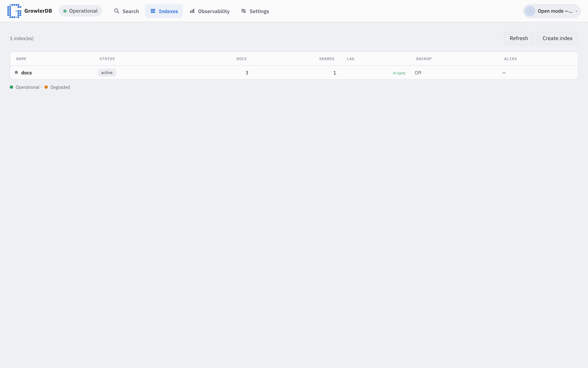Click the green Operational legend dot

pyautogui.click(x=11, y=87)
